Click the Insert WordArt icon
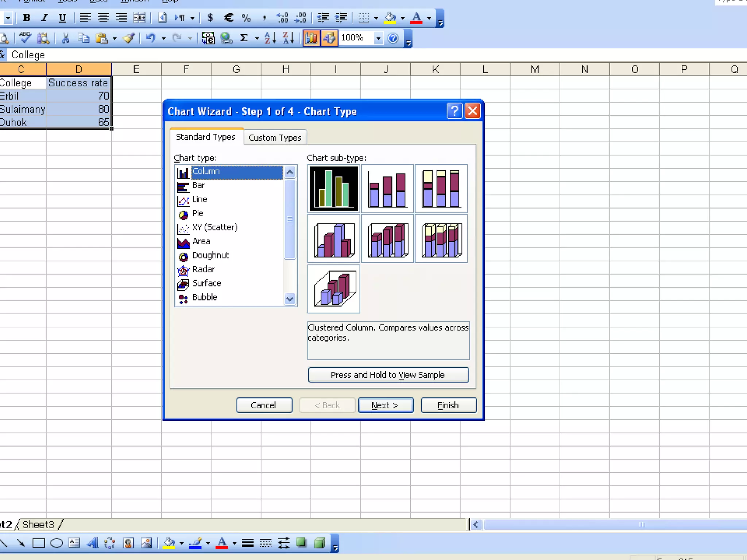Screen dimensions: 747x560 click(x=93, y=543)
